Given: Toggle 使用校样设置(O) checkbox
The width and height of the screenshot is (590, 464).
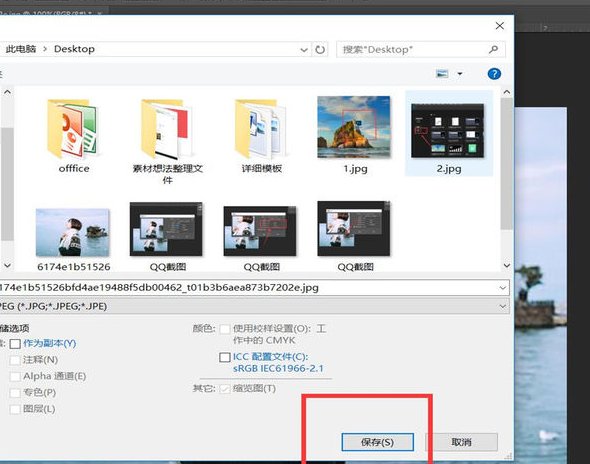Looking at the screenshot, I should point(225,329).
